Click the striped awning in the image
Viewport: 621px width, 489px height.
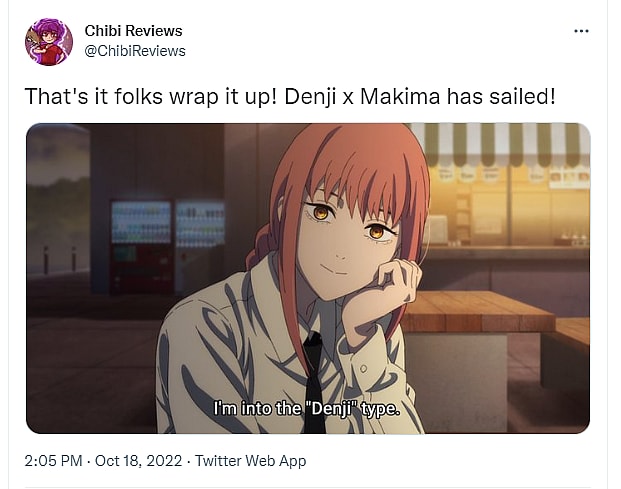501,145
